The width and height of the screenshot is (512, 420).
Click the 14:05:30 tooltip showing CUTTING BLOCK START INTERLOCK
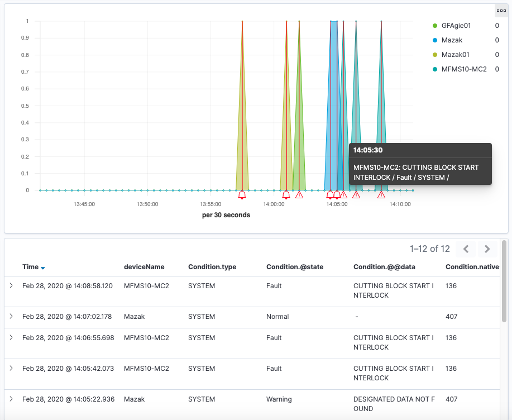[420, 164]
